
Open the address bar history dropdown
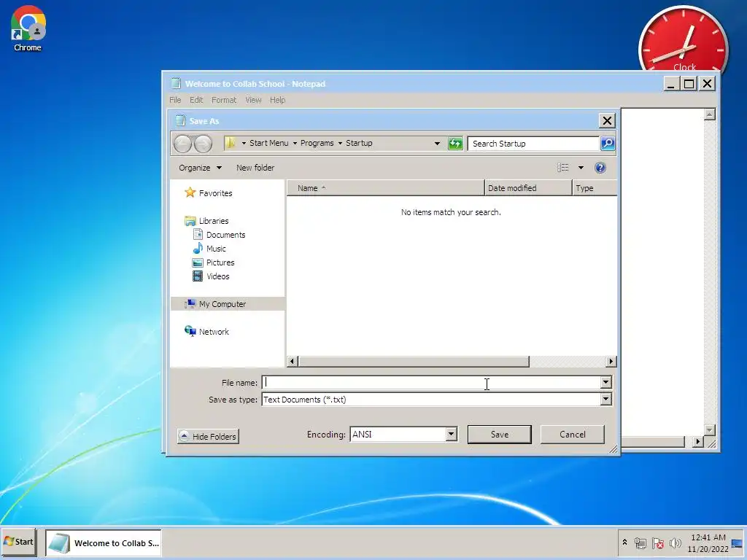[x=437, y=144]
